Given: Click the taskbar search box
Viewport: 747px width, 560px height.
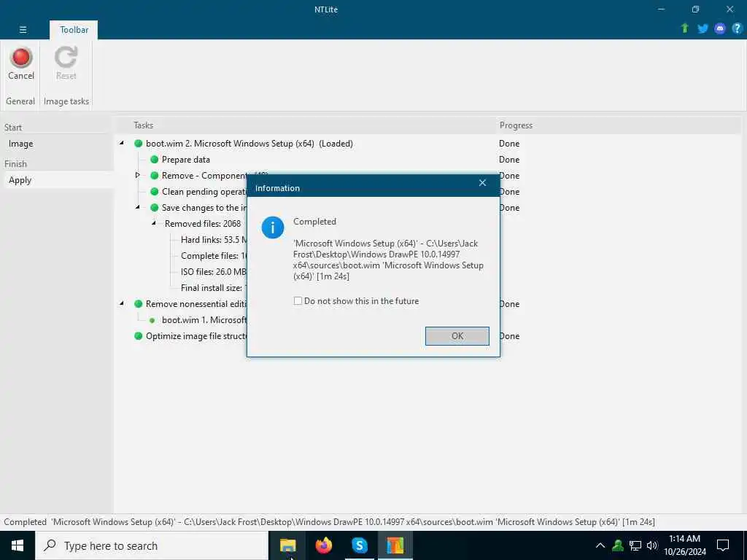Looking at the screenshot, I should tap(152, 545).
